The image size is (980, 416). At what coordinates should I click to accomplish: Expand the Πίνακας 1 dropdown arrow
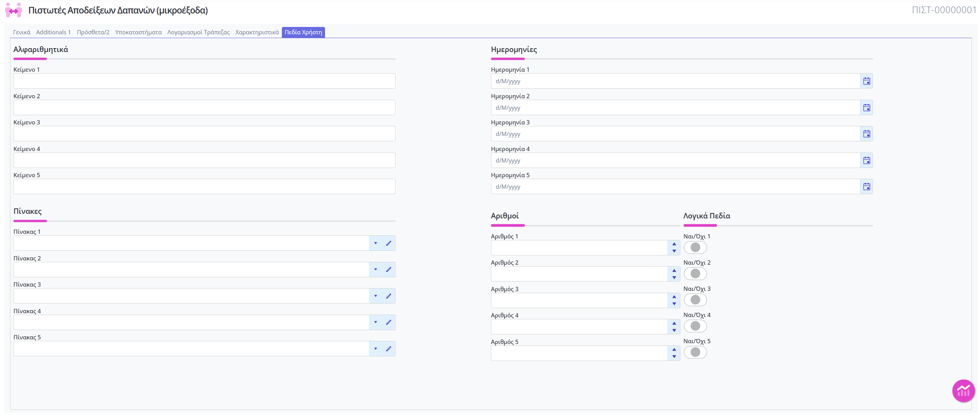click(375, 243)
